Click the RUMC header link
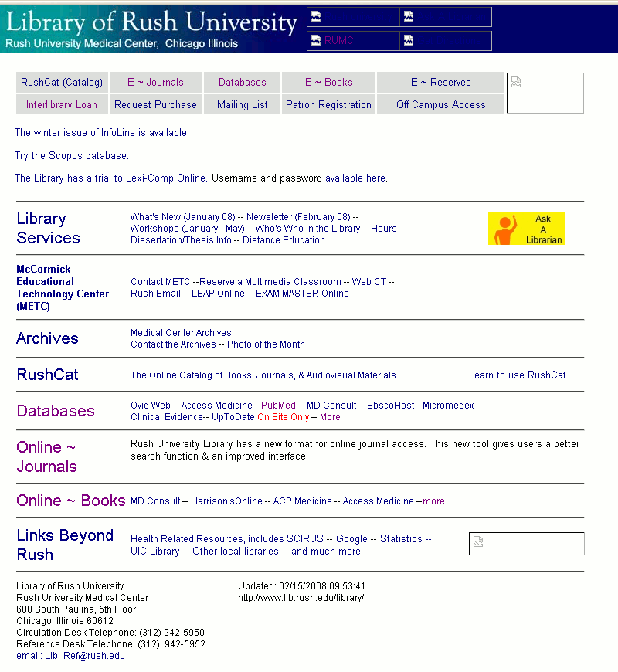Viewport: 618px width, 672px height. tap(338, 41)
